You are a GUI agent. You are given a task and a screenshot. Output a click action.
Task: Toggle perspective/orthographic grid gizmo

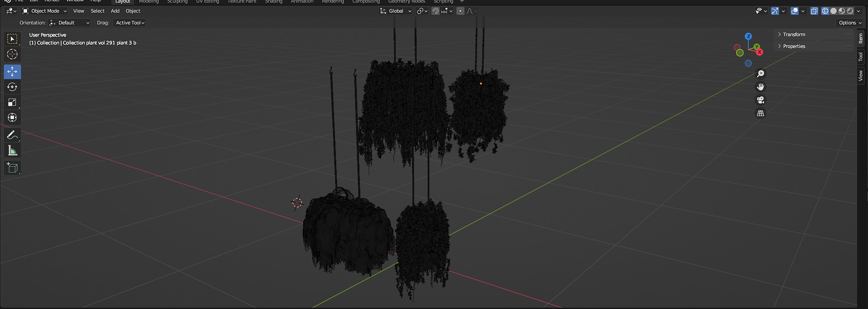tap(760, 113)
